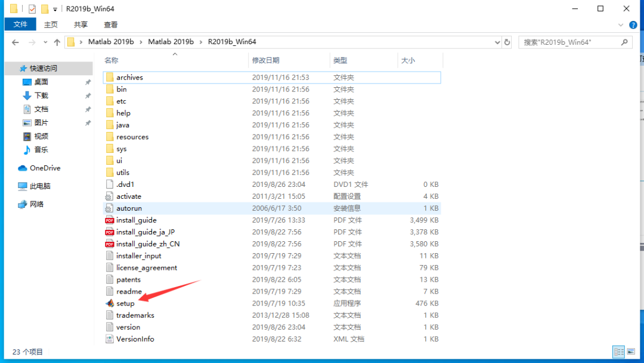Screen dimensions: 644x363
Task: Go back with the left arrow
Action: point(15,42)
